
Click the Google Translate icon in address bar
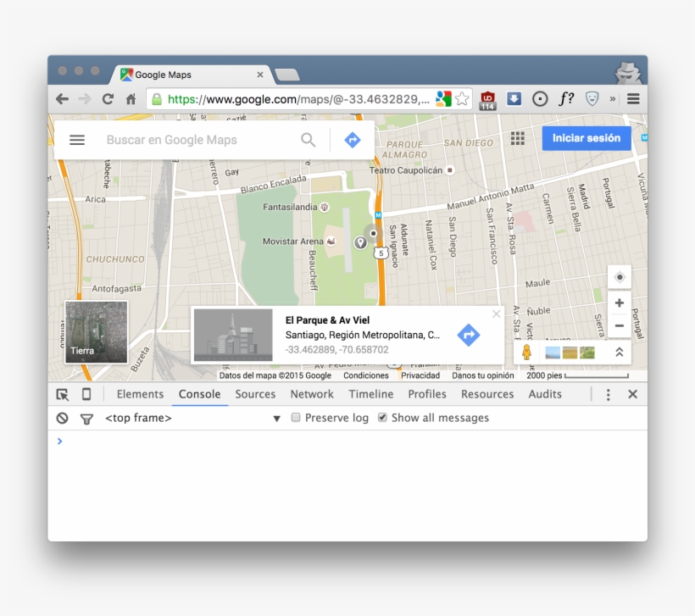click(x=443, y=99)
